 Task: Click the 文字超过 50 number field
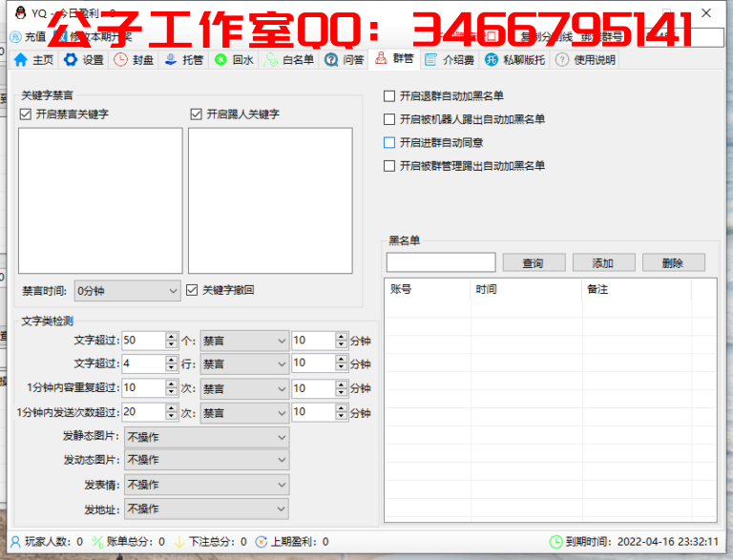[x=143, y=341]
